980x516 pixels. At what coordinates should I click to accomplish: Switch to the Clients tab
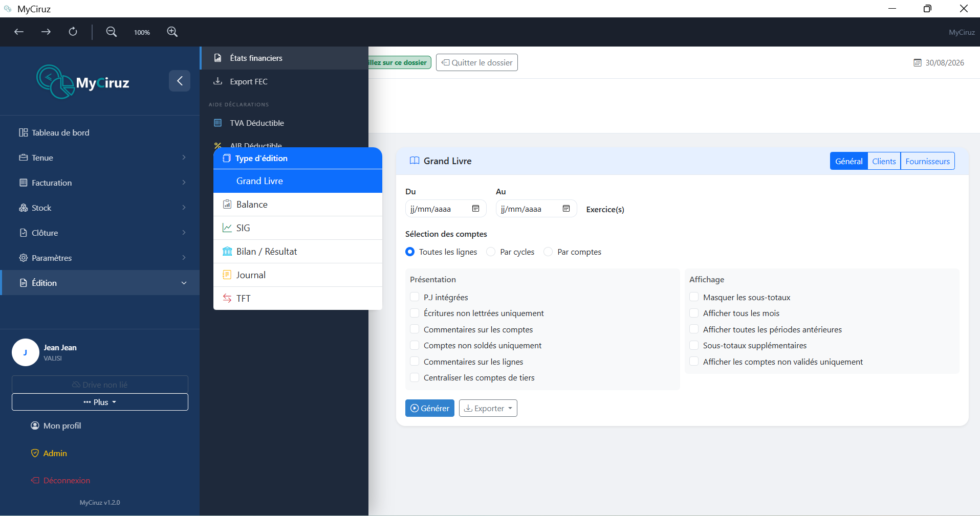tap(884, 161)
